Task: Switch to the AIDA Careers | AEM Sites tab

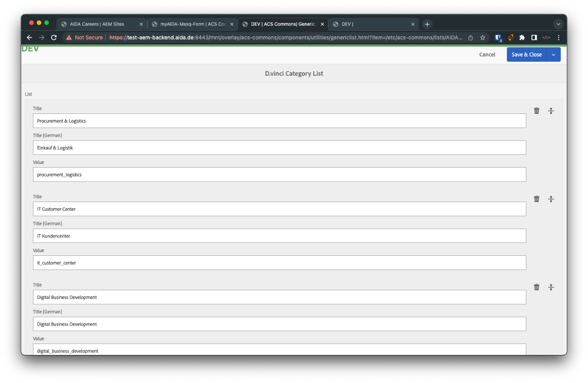Action: (x=97, y=24)
